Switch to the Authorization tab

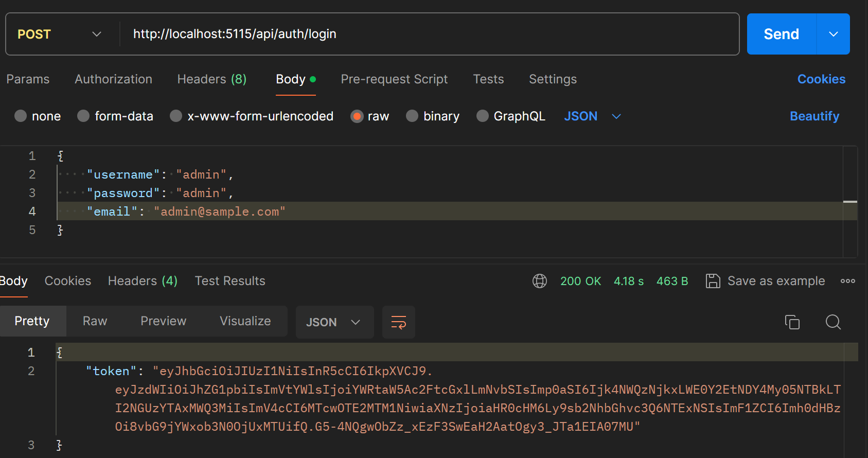pyautogui.click(x=113, y=79)
